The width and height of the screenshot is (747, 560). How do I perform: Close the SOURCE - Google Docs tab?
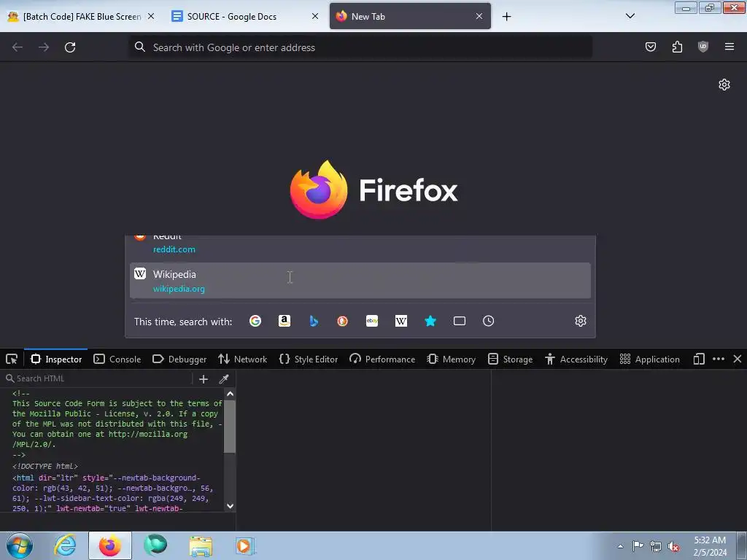click(315, 16)
